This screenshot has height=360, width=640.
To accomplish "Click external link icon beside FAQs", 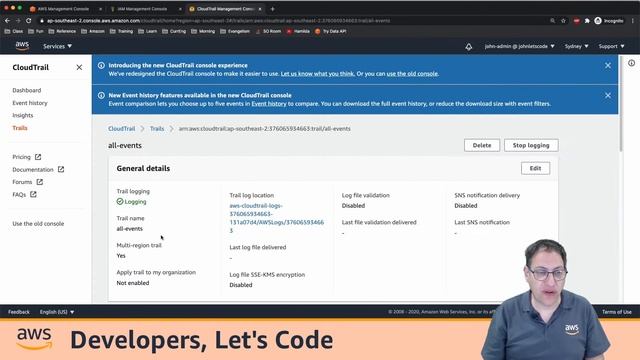I will point(33,194).
